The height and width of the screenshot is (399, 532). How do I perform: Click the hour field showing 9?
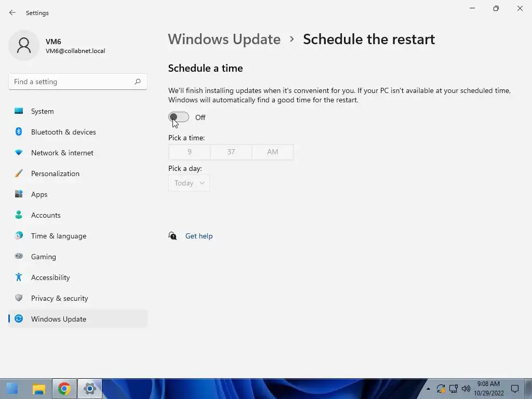[189, 152]
